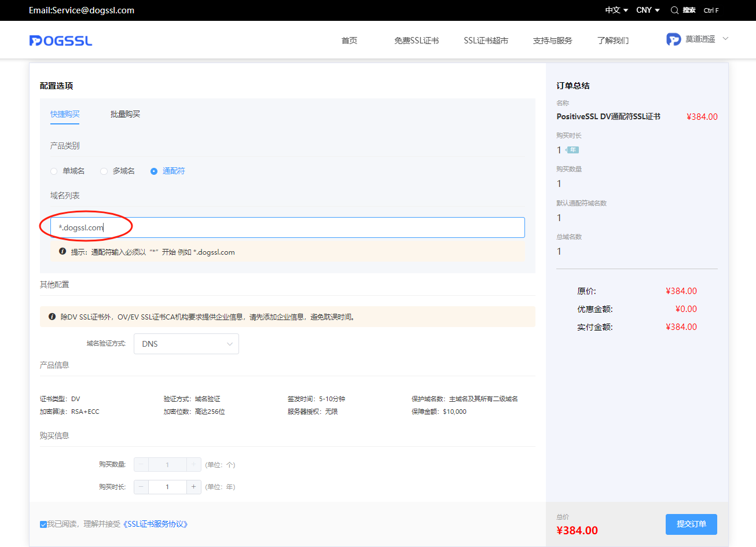Switch to 快捷购买 tab
Screen dimensions: 756x547
pos(65,115)
